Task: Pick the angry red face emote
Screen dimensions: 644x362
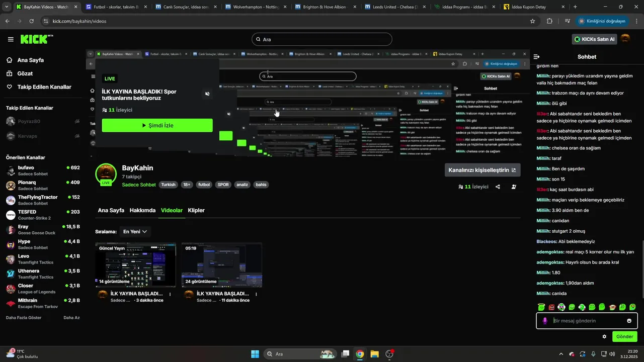Action: tap(551, 307)
